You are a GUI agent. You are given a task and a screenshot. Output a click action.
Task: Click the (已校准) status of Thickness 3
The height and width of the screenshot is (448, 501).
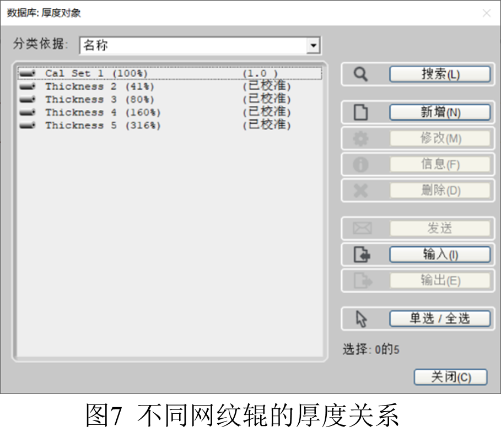point(267,99)
